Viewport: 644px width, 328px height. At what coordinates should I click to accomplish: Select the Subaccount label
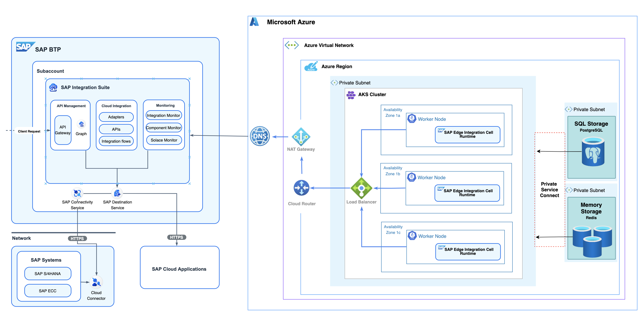50,71
